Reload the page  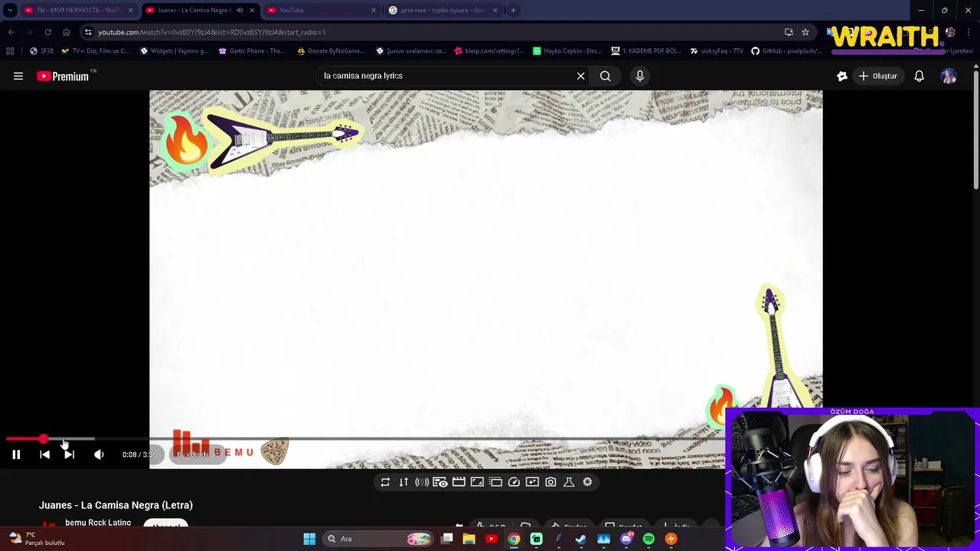(x=47, y=32)
